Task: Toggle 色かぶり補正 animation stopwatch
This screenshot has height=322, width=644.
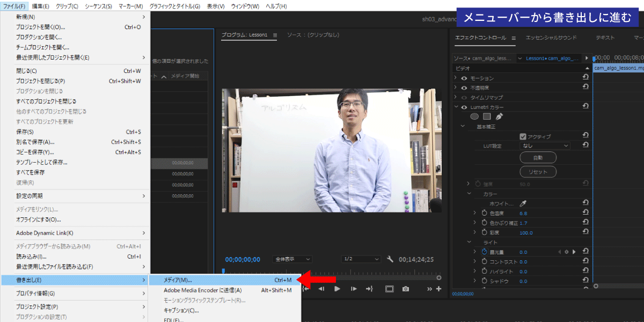Action: (x=484, y=223)
